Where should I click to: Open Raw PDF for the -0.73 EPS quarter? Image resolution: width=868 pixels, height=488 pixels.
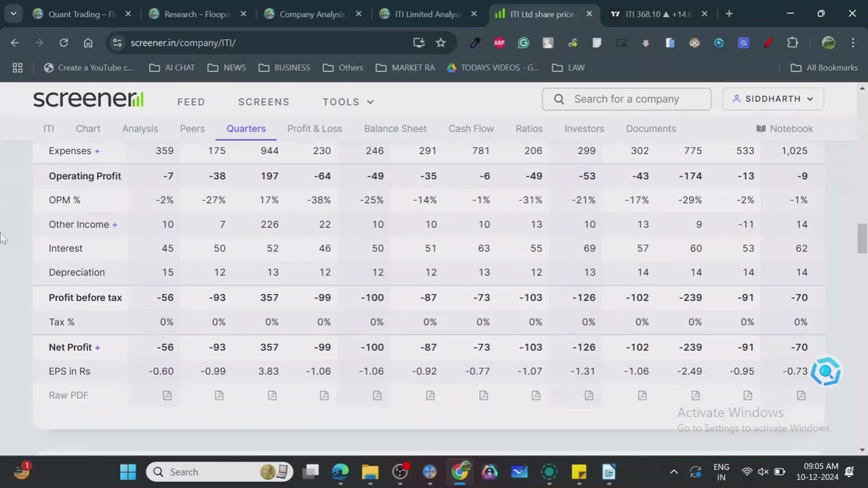(x=801, y=396)
